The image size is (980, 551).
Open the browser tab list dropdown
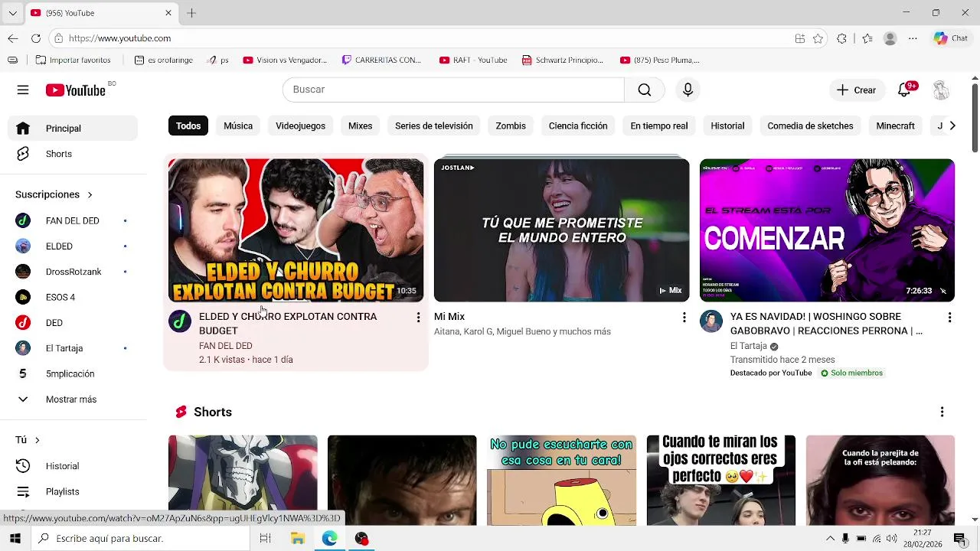[12, 13]
